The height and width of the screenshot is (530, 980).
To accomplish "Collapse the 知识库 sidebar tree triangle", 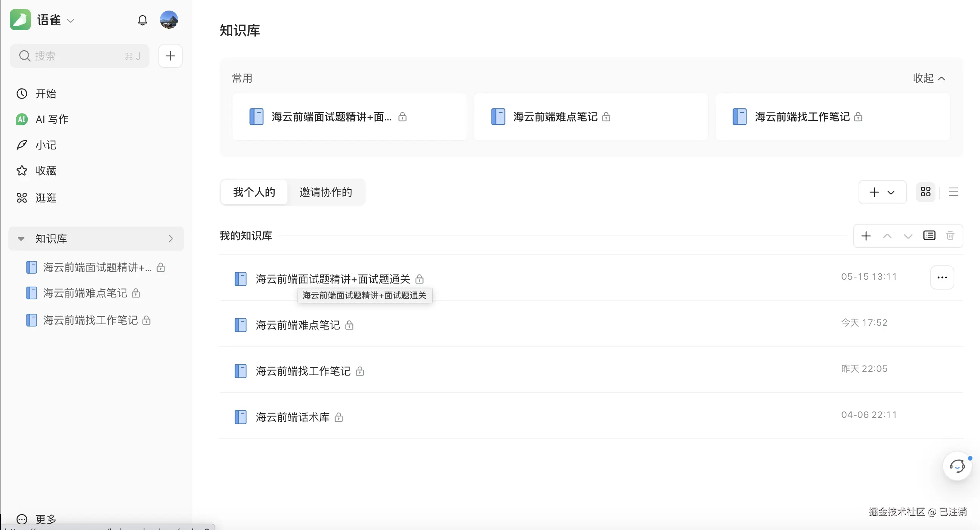I will (21, 239).
